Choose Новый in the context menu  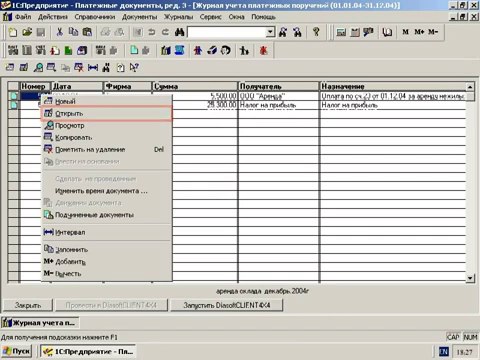click(107, 101)
